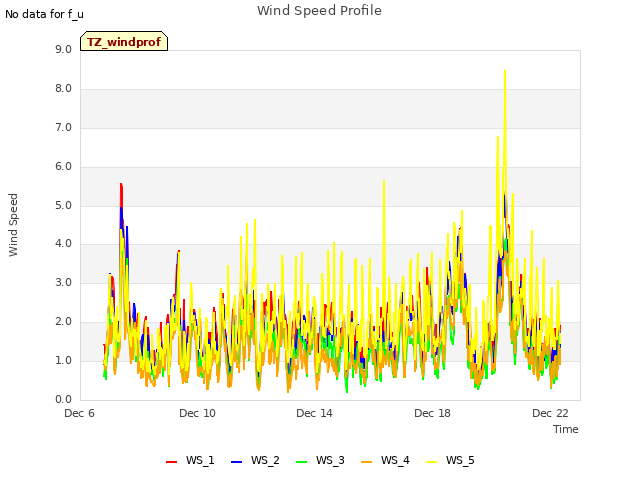Click the Wind Speed y-axis label
This screenshot has height=480, width=640.
click(13, 225)
